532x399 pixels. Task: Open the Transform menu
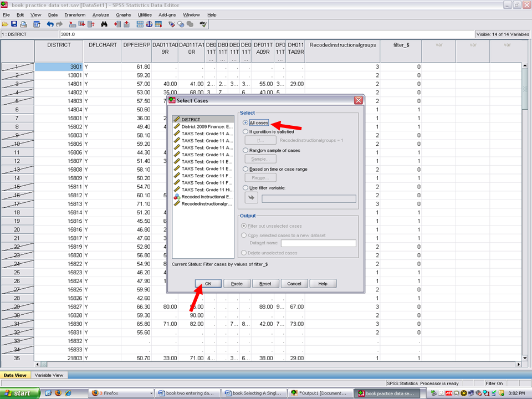pos(75,14)
